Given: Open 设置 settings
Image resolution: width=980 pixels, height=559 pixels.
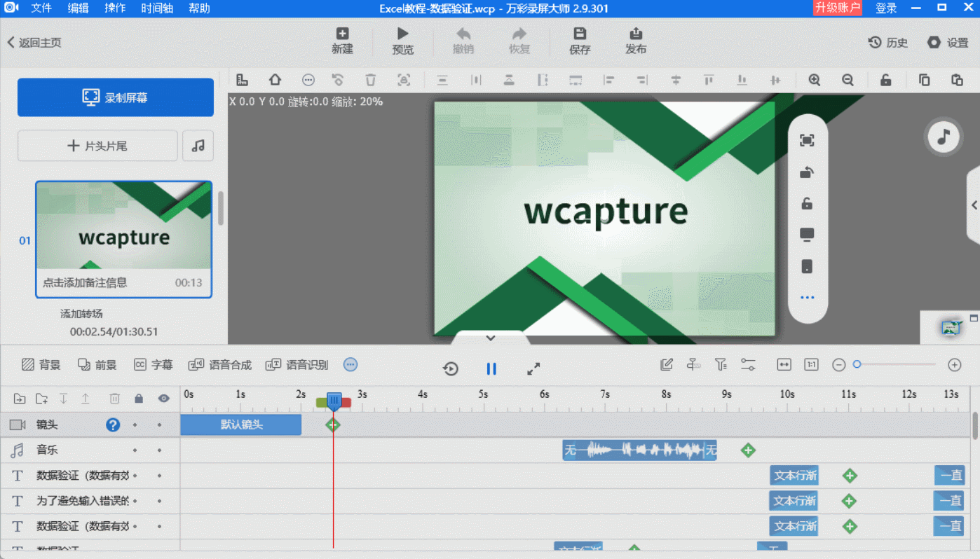Looking at the screenshot, I should point(948,43).
